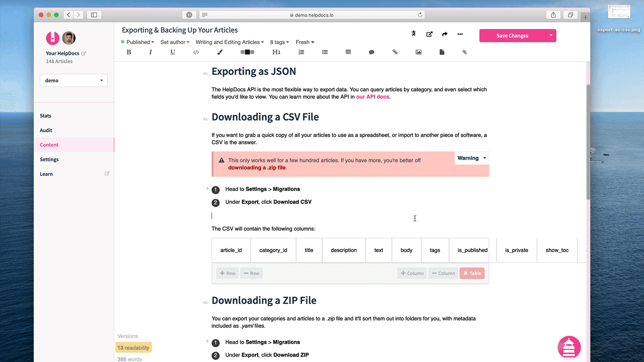Delete the table with the × Table button

pyautogui.click(x=472, y=273)
